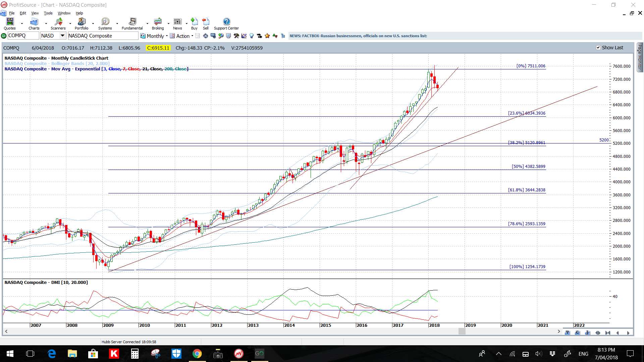Click the green GO button beside the symbol field

point(4,36)
